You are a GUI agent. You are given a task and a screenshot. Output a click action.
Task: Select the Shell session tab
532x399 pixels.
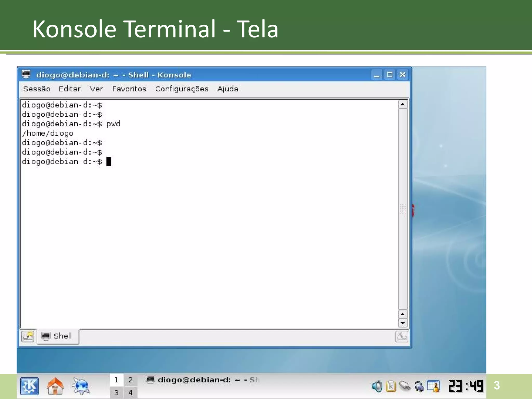[x=58, y=336]
